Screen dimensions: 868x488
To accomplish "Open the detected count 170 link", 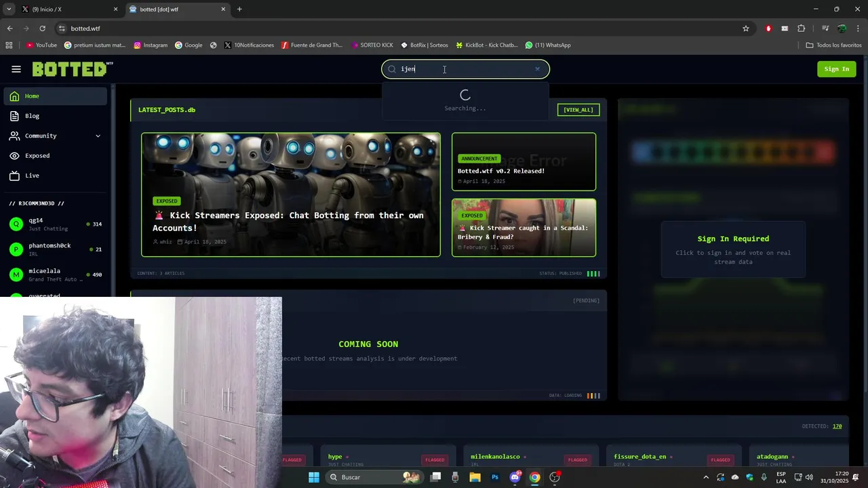I will pyautogui.click(x=837, y=426).
